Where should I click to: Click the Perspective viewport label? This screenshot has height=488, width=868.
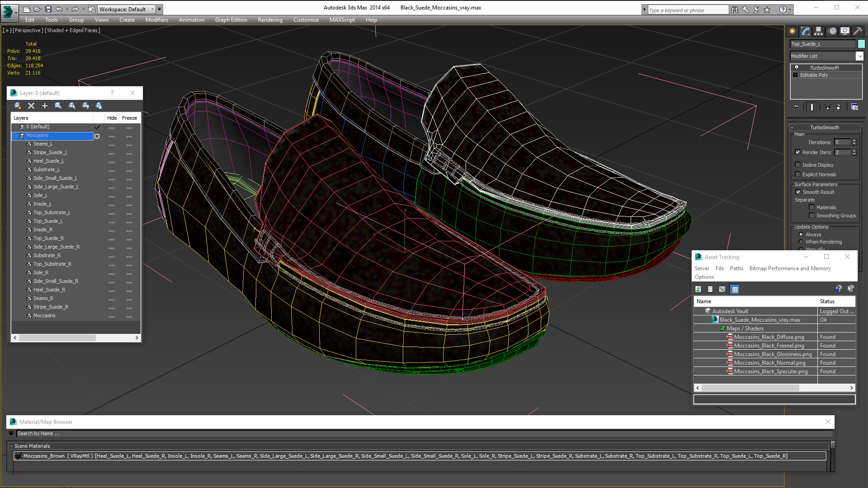(28, 30)
